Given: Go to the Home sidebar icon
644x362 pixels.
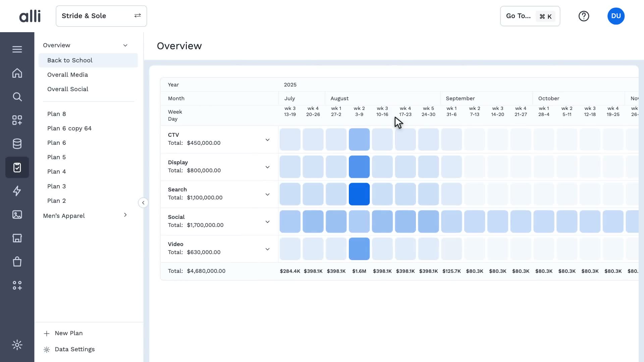Looking at the screenshot, I should pos(17,73).
